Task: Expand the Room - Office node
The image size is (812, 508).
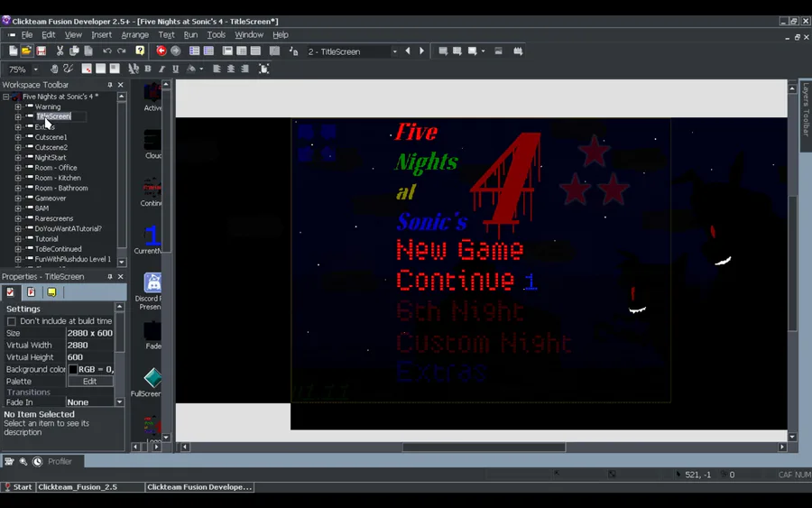Action: 18,168
